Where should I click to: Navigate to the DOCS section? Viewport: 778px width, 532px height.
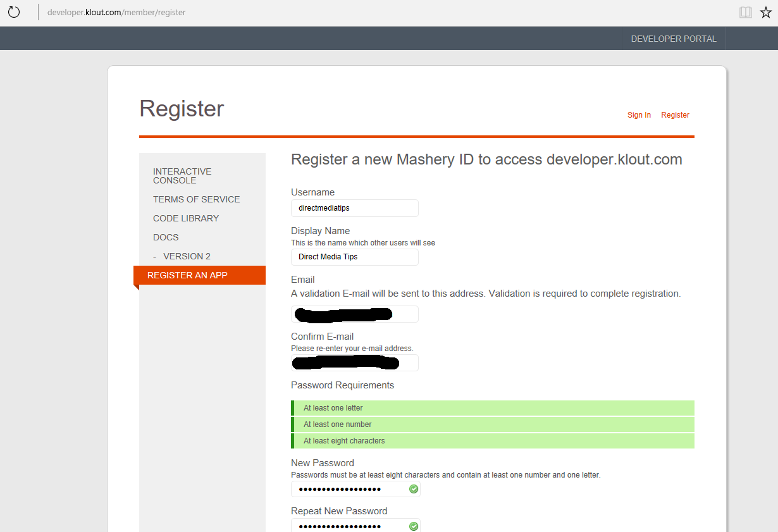point(166,237)
